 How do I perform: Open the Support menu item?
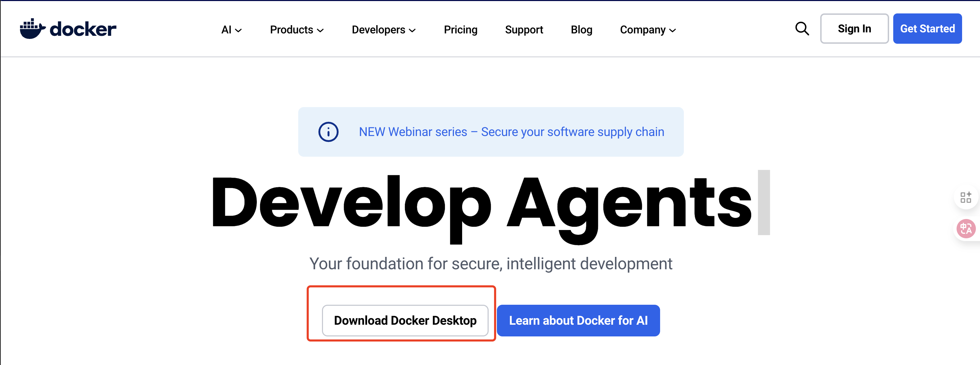[x=524, y=30]
